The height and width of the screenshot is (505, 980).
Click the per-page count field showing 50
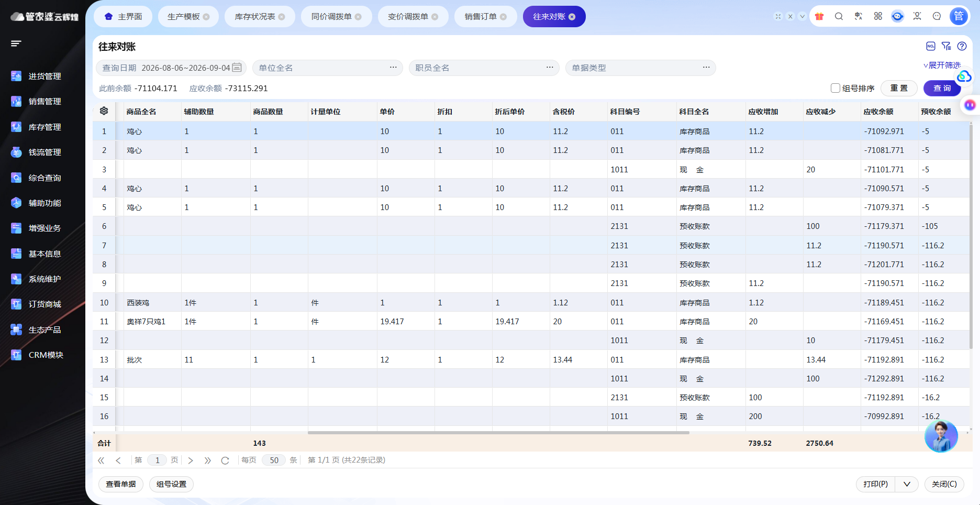pos(274,460)
